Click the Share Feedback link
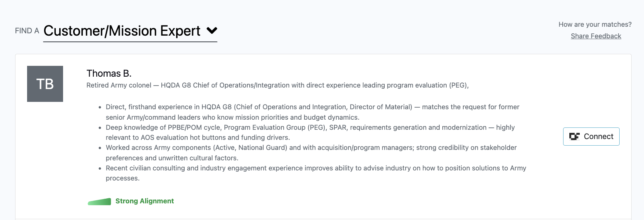The width and height of the screenshot is (644, 220). click(x=596, y=36)
